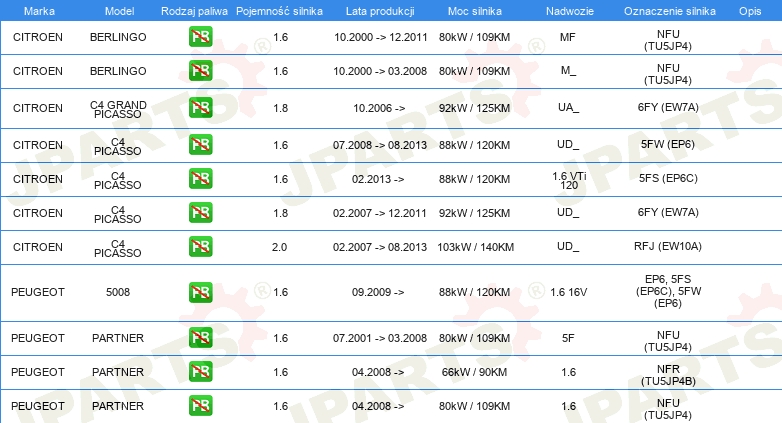The width and height of the screenshot is (782, 423).
Task: Click the BERLINGO cell in the M_ body row
Action: coord(118,71)
